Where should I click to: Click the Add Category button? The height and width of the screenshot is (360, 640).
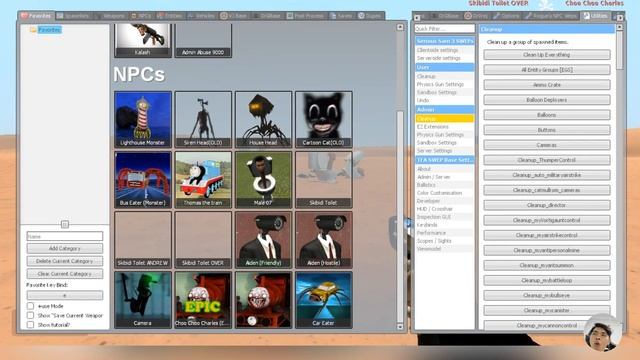[64, 248]
